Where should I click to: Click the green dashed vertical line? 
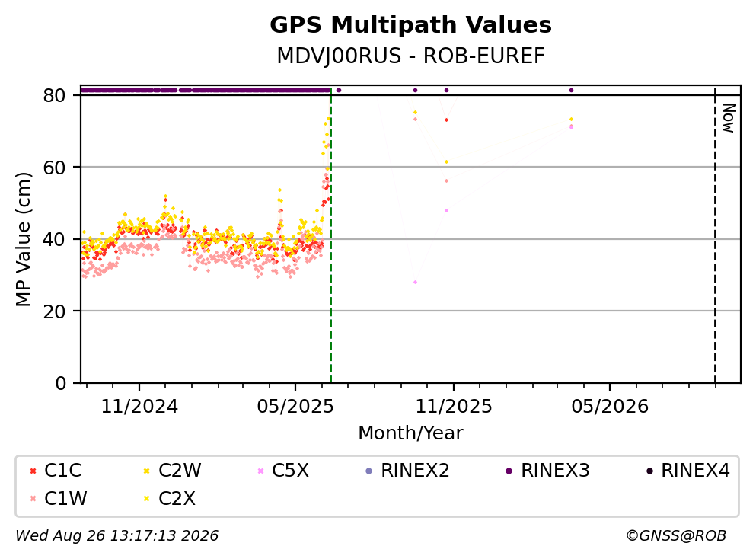pyautogui.click(x=330, y=236)
